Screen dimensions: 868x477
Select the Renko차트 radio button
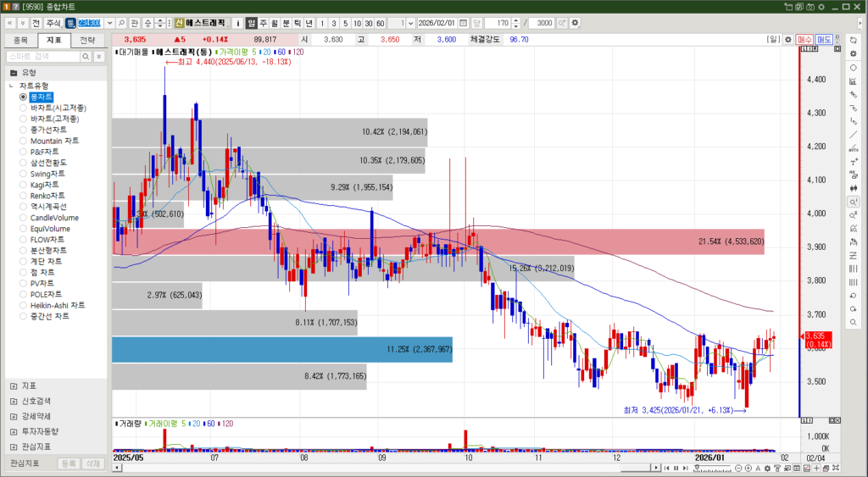click(x=24, y=196)
